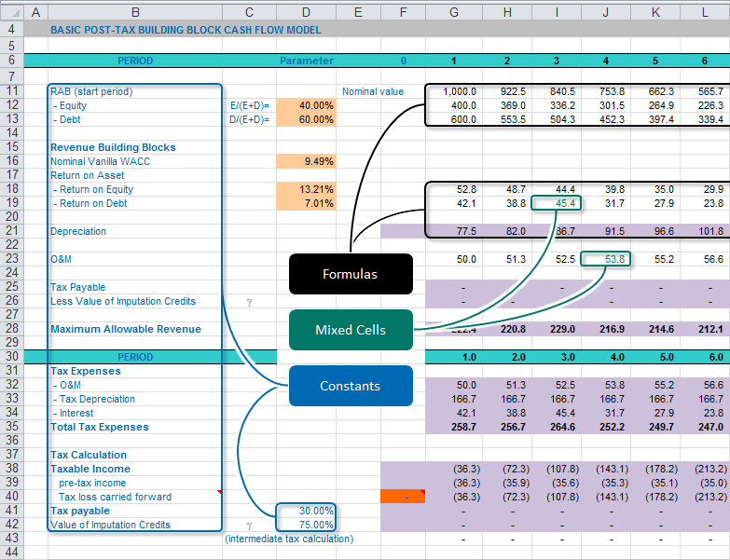Select the (107.8) Taxable Income cell in row 38

point(557,469)
